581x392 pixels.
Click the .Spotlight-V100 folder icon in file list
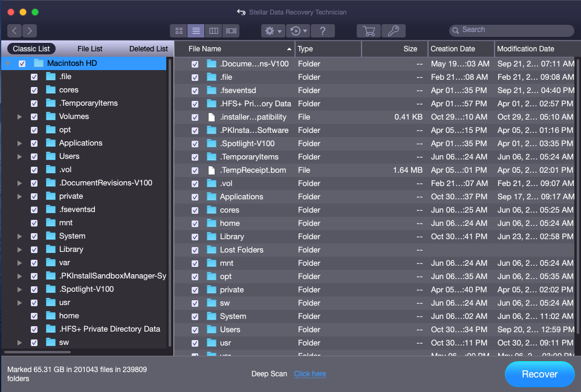coord(212,144)
